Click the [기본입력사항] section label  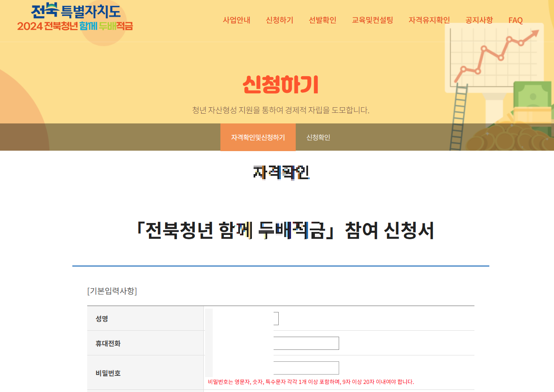112,291
